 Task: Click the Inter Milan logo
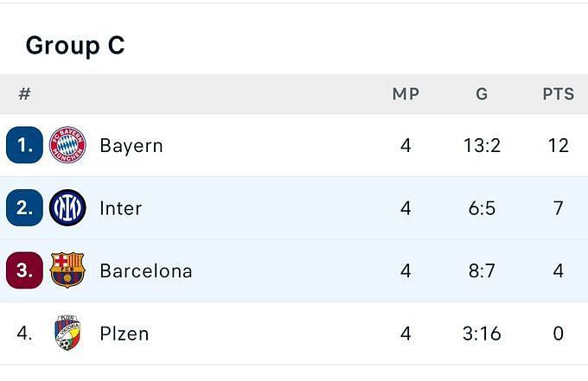point(67,207)
